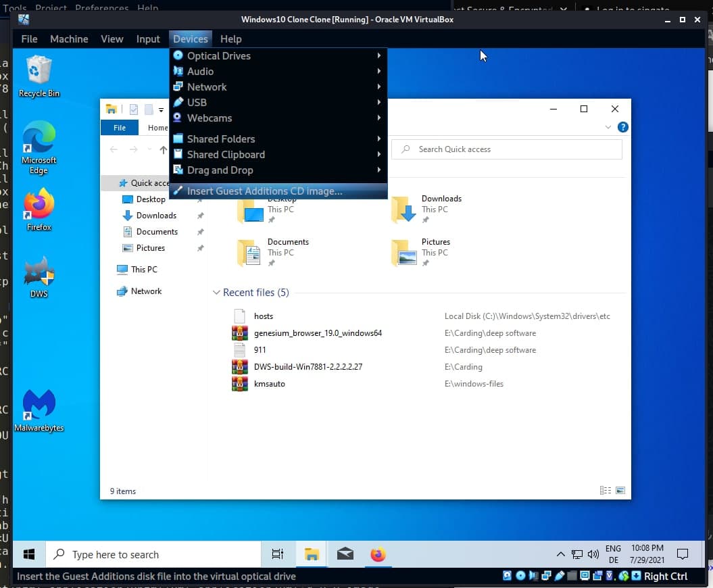Select the Firefox desktop shortcut

click(39, 210)
